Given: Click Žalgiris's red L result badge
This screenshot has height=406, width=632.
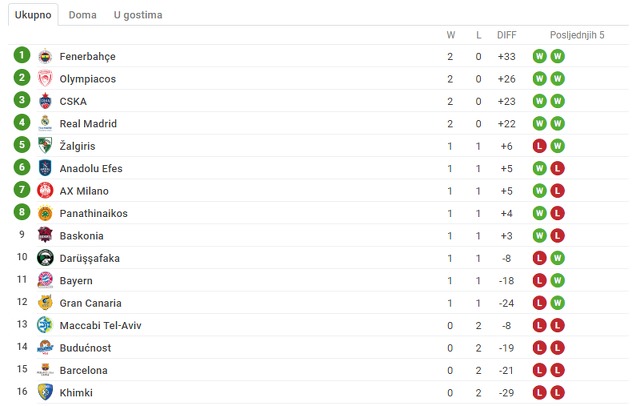Looking at the screenshot, I should coord(539,146).
